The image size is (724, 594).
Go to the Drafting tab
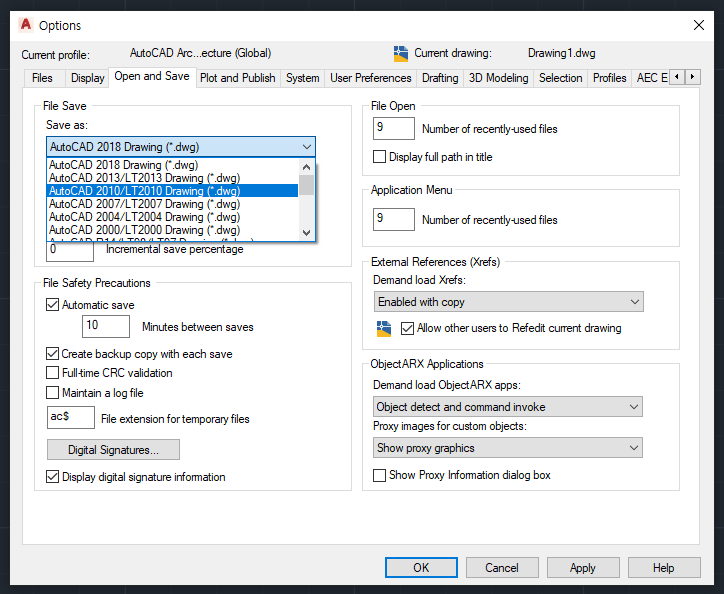click(x=440, y=78)
